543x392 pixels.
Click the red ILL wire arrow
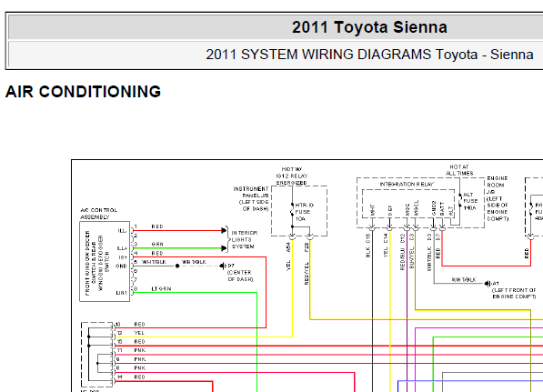(x=224, y=230)
